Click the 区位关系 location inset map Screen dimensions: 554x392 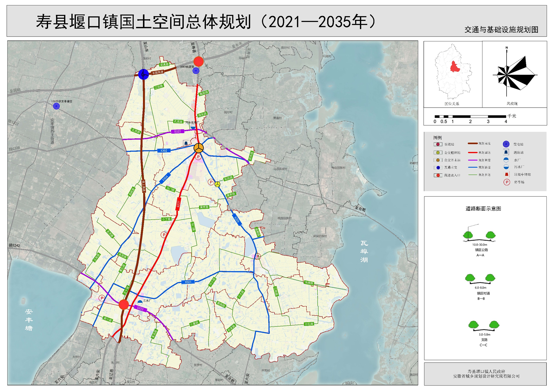453,73
